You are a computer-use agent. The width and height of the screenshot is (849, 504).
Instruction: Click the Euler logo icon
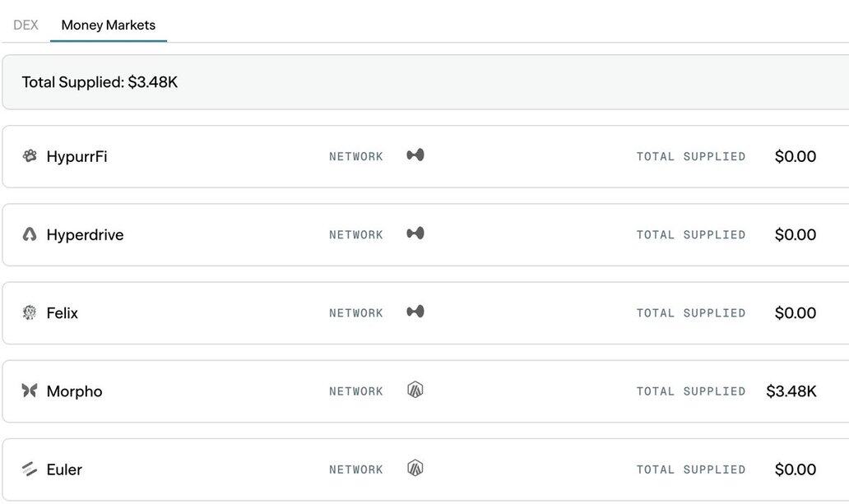[30, 469]
